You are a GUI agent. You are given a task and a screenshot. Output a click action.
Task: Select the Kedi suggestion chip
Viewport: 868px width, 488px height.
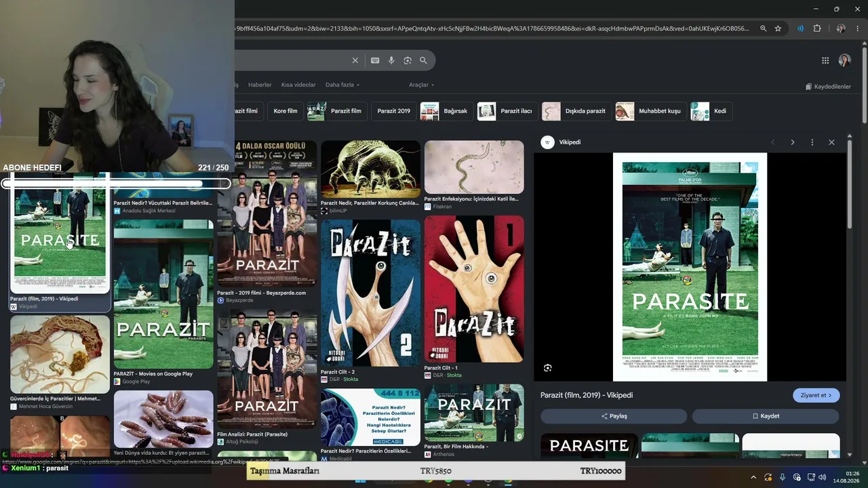711,111
